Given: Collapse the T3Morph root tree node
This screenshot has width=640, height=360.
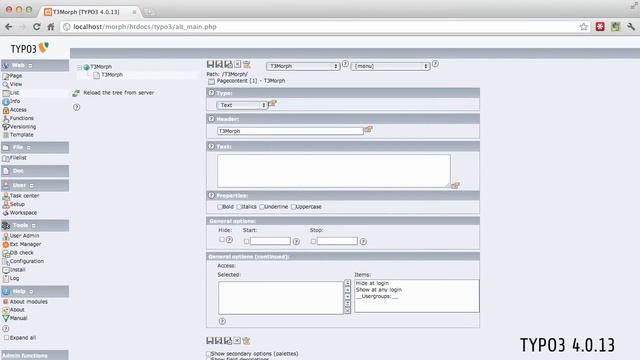Looking at the screenshot, I should [80, 67].
